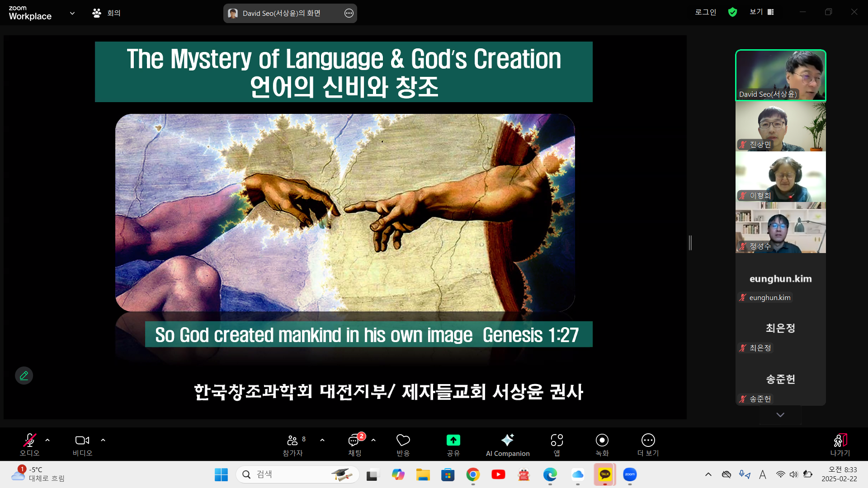This screenshot has height=488, width=868.
Task: Click David Seo(서상윤)의 화면 sharing label
Action: coord(281,13)
